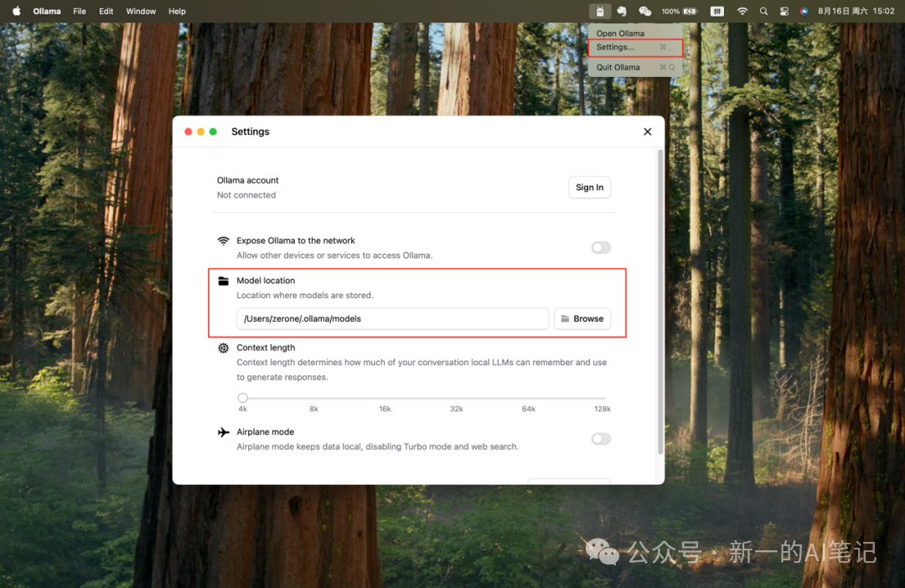Click 'Expose Ollama to the network' label
Image resolution: width=905 pixels, height=588 pixels.
(x=296, y=240)
